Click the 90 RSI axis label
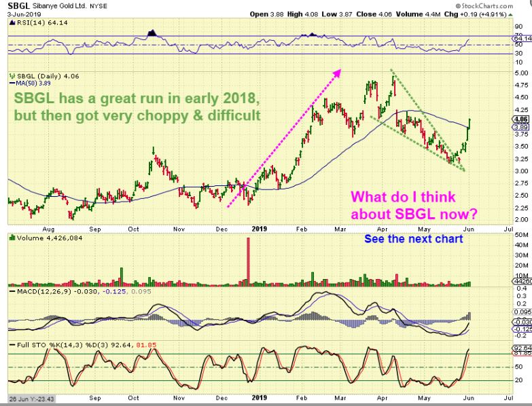 518,26
